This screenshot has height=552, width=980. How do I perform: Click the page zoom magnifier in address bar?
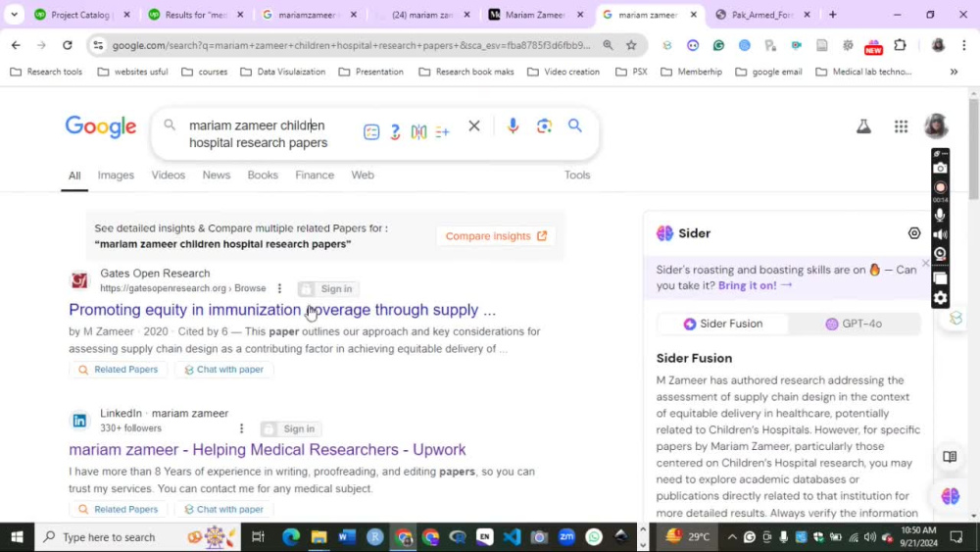[608, 45]
